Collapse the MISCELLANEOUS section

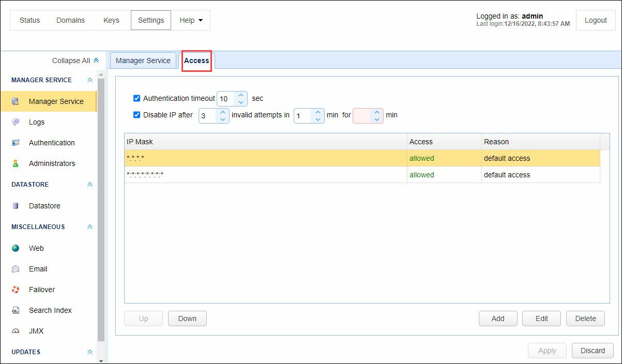(x=90, y=227)
